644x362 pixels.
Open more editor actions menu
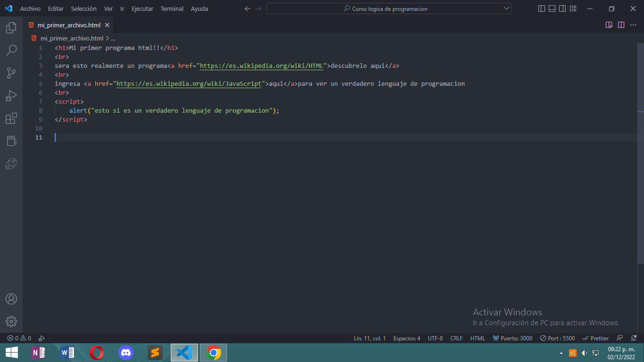634,25
